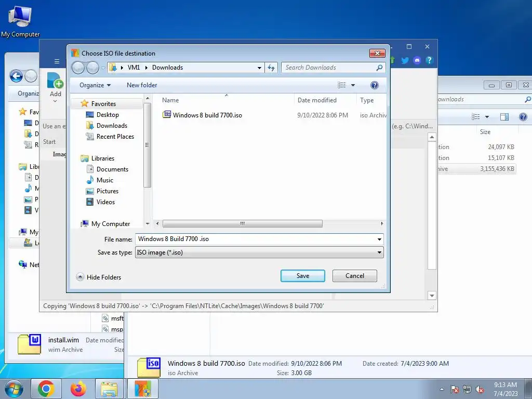The image size is (532, 399).
Task: Click the My Computer desktop icon
Action: 20,22
